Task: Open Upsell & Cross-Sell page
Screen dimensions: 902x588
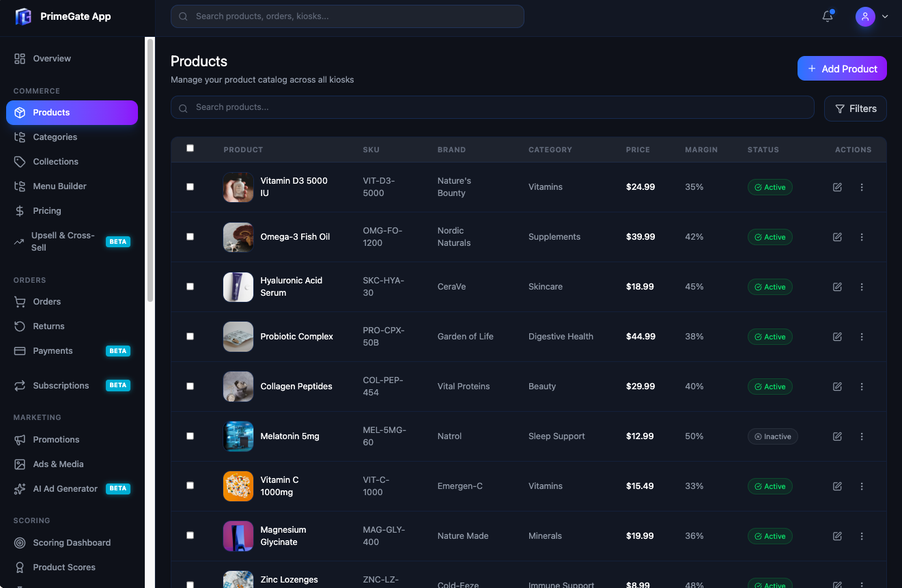Action: click(72, 242)
